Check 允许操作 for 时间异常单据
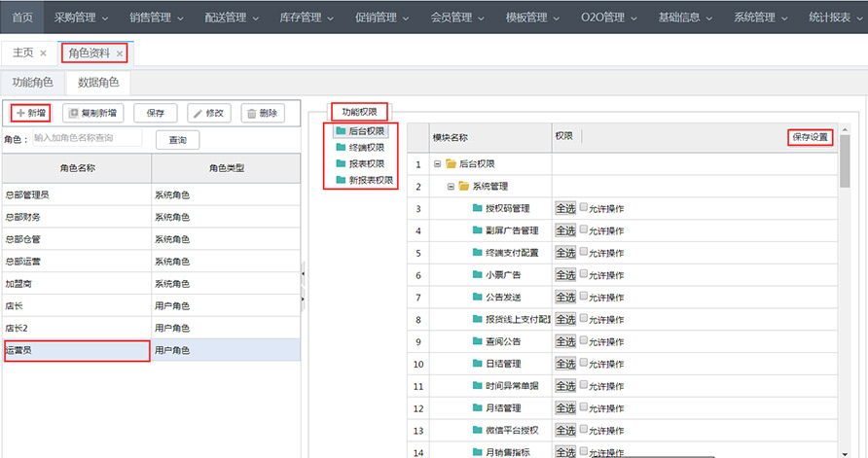868x458 pixels. coord(584,384)
